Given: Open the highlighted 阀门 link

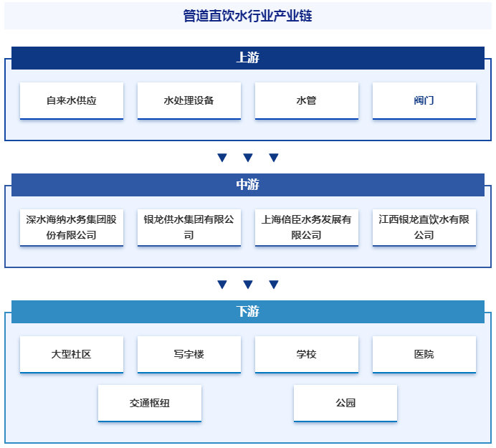Looking at the screenshot, I should (424, 100).
